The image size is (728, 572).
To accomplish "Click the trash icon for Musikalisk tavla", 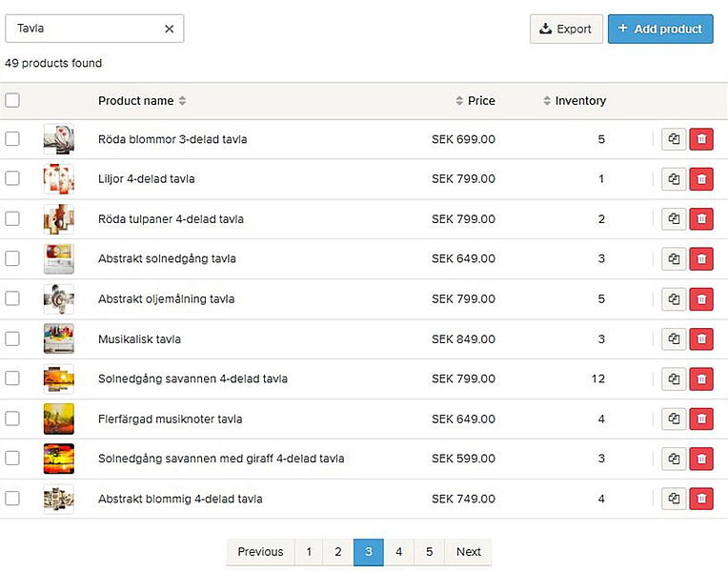I will coord(701,339).
